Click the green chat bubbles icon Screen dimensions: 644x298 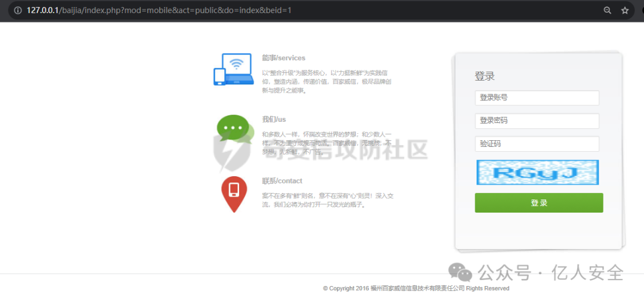(236, 129)
